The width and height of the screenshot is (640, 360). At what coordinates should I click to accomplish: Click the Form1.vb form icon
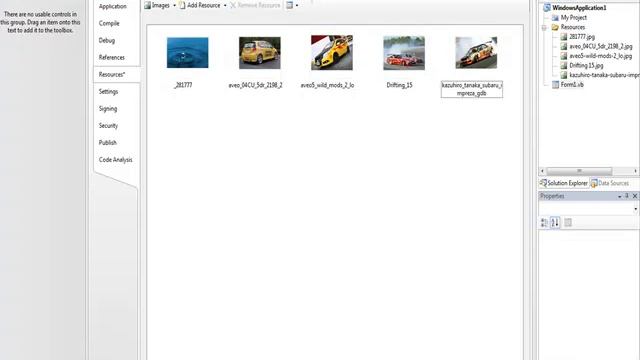tap(555, 84)
